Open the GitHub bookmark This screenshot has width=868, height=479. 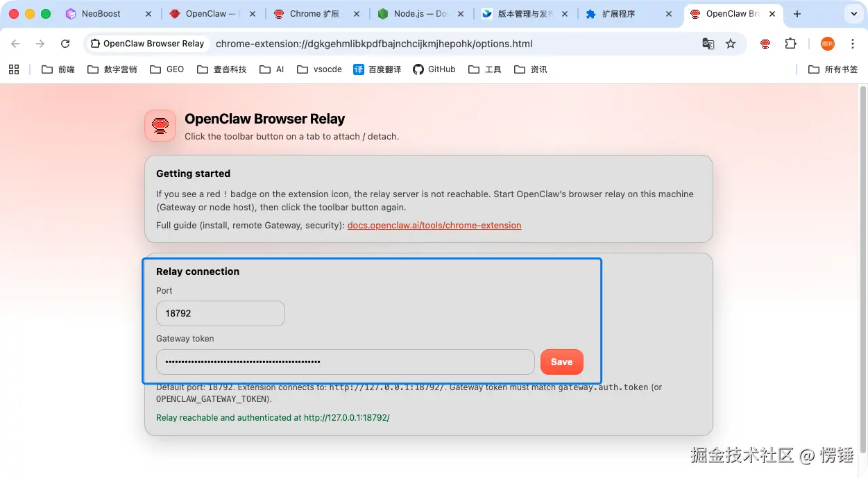[434, 69]
